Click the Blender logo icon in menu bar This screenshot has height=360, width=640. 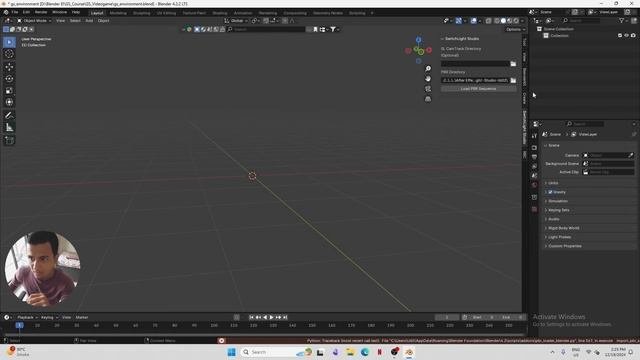point(6,12)
